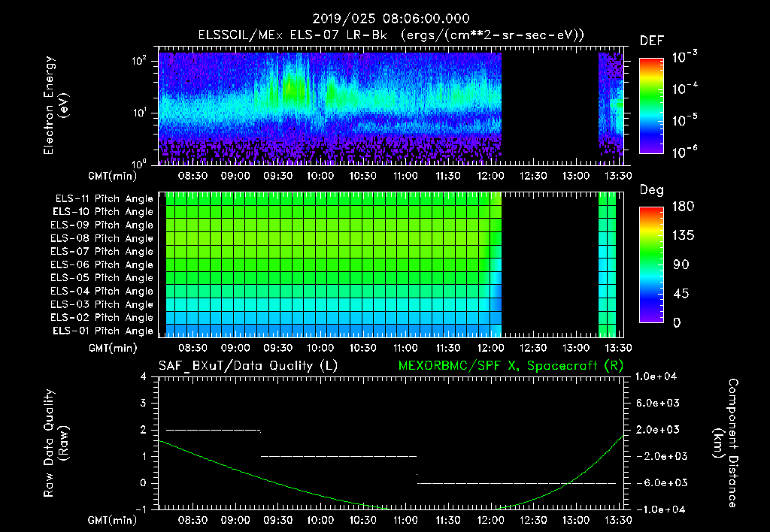Click the plot timestamp 2019/025 08:06:00.000
Image resolution: width=770 pixels, height=532 pixels.
tap(391, 19)
